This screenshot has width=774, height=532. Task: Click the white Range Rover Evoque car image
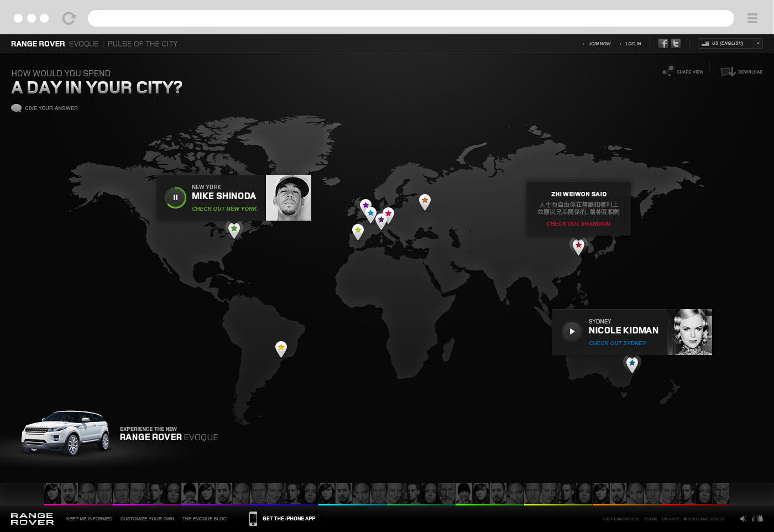(x=65, y=433)
